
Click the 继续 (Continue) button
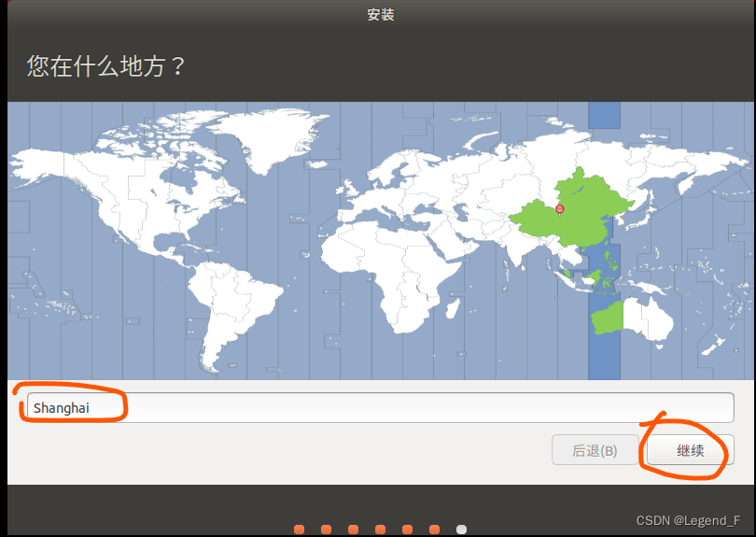click(x=691, y=450)
